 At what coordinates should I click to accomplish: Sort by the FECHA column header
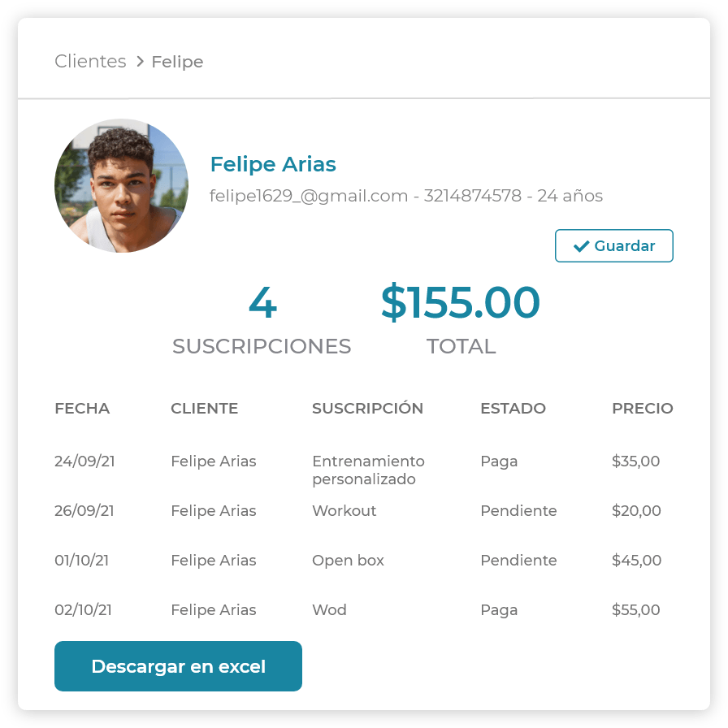tap(82, 409)
